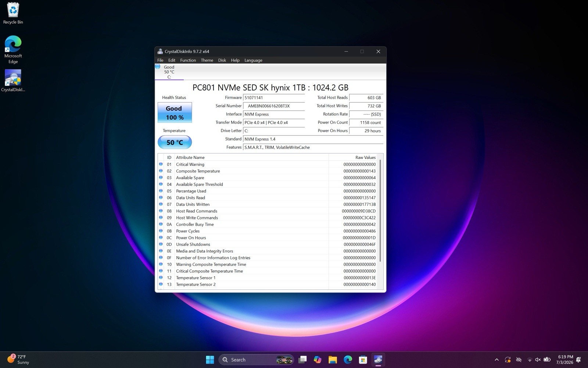Click the Windows Start button
588x368 pixels.
210,360
